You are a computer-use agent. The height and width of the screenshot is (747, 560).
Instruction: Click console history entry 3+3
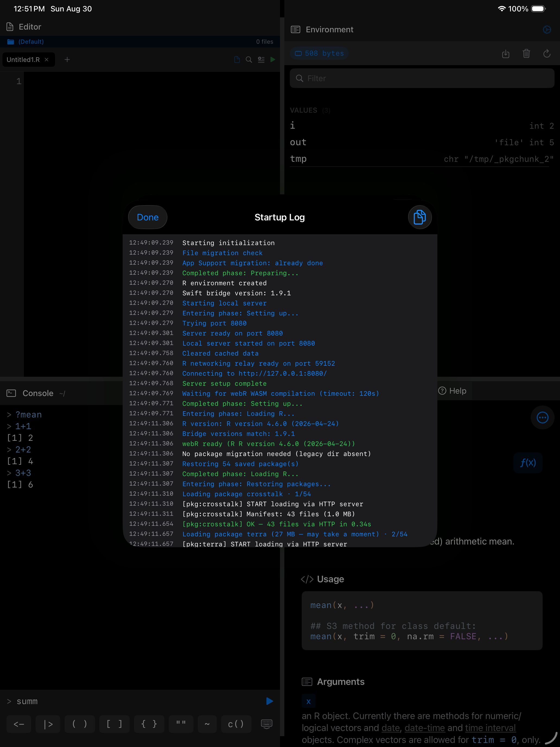(23, 473)
